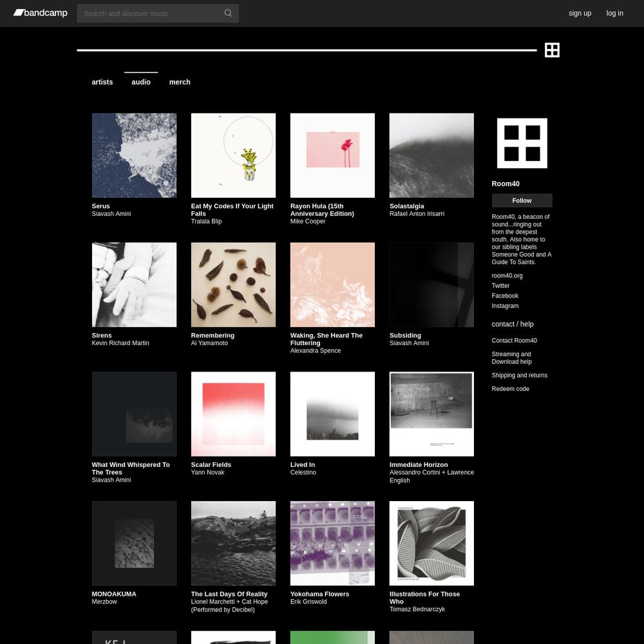
Task: Click the MONOAKUMA album title
Action: [x=114, y=594]
